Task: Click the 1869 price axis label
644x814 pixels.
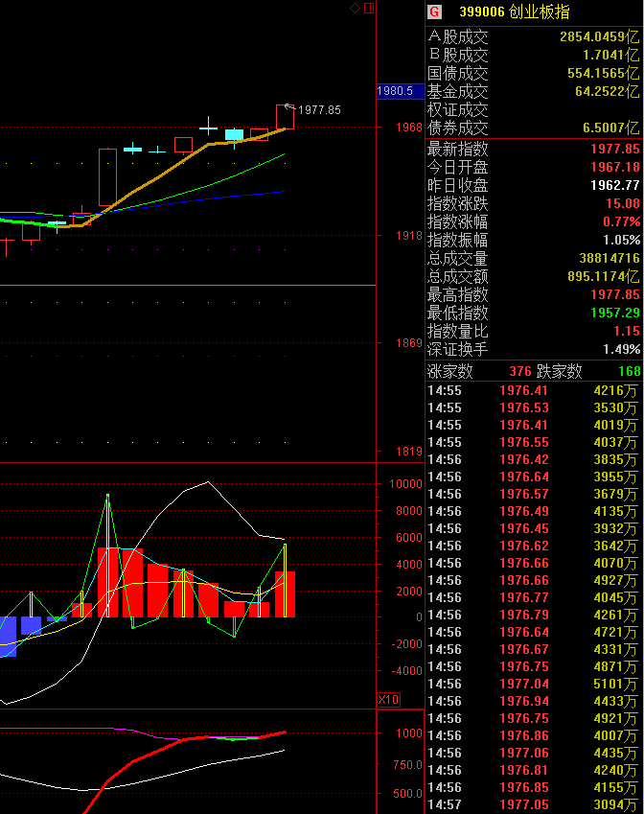Action: click(409, 343)
